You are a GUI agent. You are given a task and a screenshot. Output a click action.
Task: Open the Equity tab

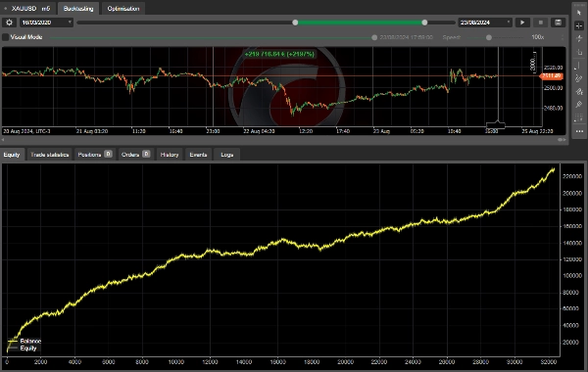pyautogui.click(x=12, y=155)
